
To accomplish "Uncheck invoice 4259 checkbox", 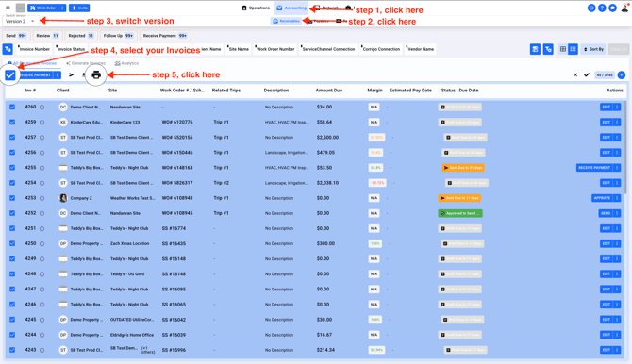I will tap(12, 123).
